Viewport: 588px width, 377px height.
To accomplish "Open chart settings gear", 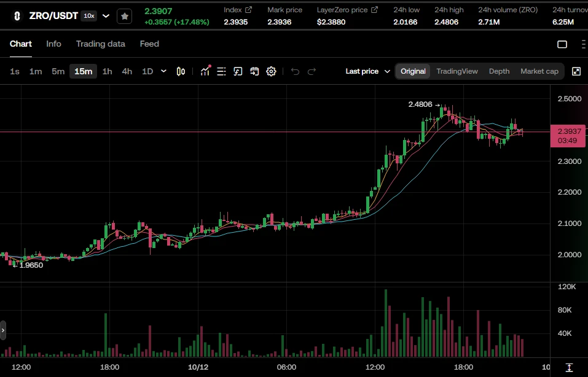I will (x=271, y=71).
